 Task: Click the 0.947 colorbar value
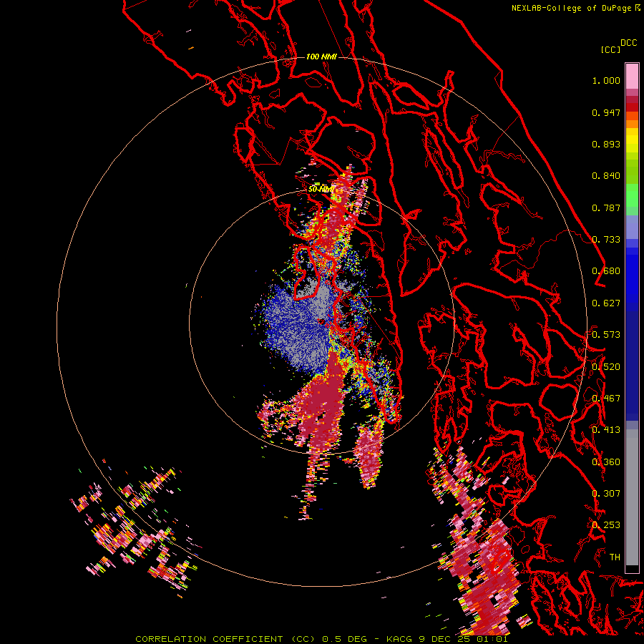pos(606,112)
